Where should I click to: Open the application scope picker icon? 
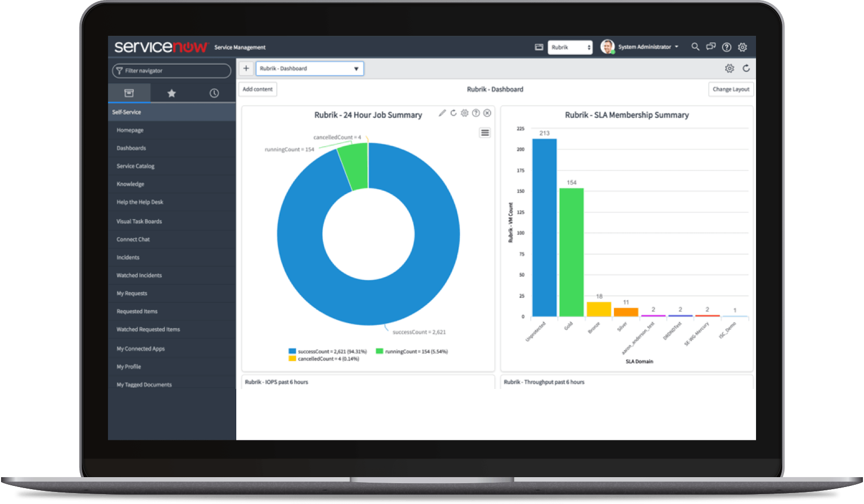(x=539, y=47)
